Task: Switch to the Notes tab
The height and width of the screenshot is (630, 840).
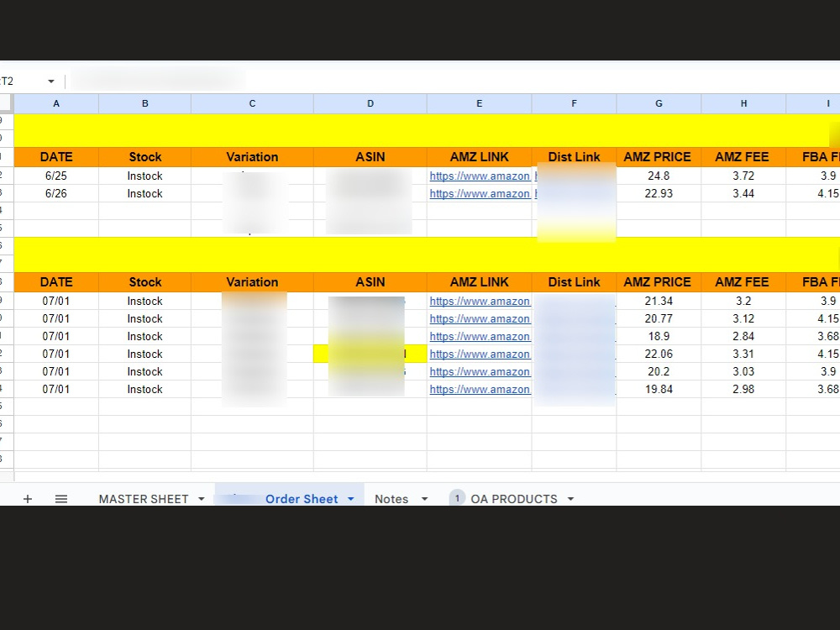Action: point(391,499)
